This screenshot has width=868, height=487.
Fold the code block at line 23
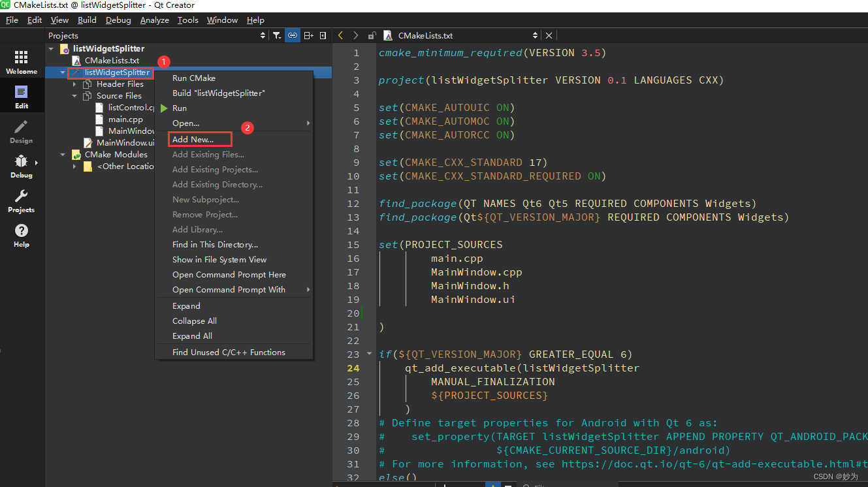pos(369,354)
